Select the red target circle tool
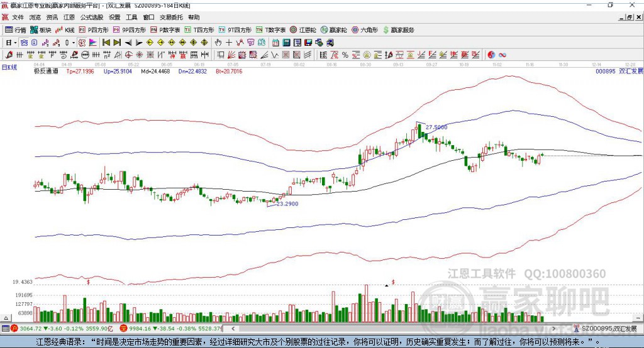 coord(128,55)
